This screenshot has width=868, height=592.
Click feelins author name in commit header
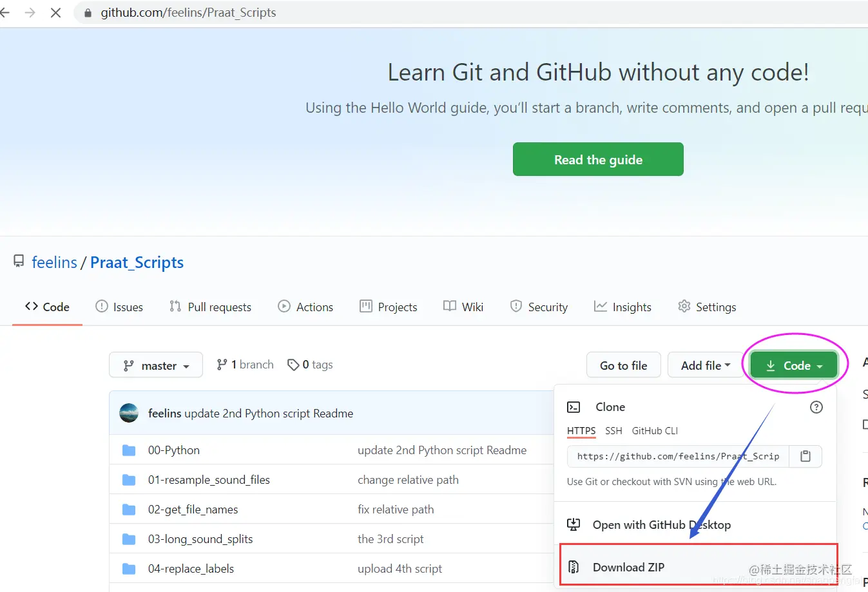point(164,413)
